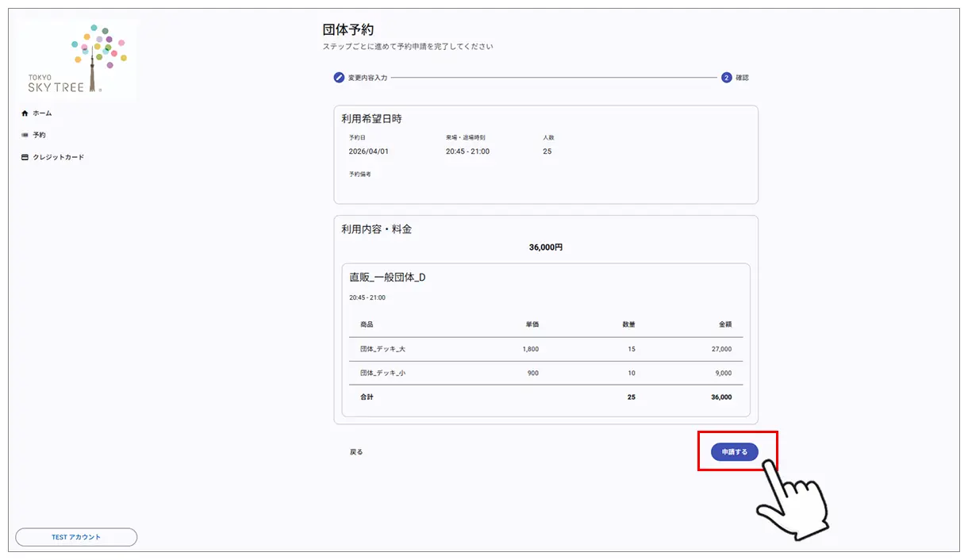This screenshot has width=968, height=560.
Task: Click the 合計 total row label
Action: tap(367, 397)
